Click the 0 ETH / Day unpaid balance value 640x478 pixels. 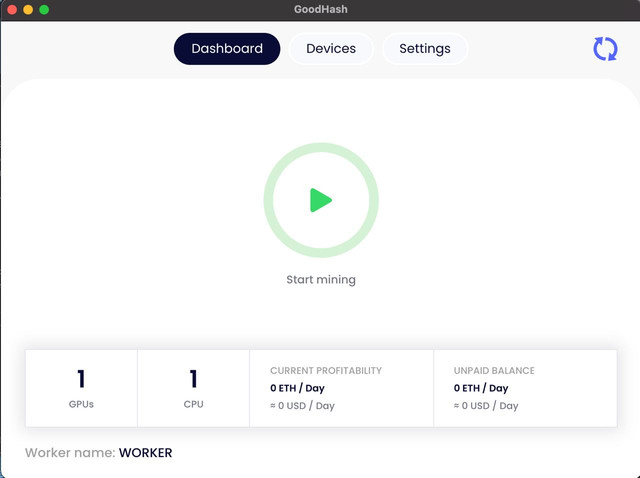(x=481, y=388)
